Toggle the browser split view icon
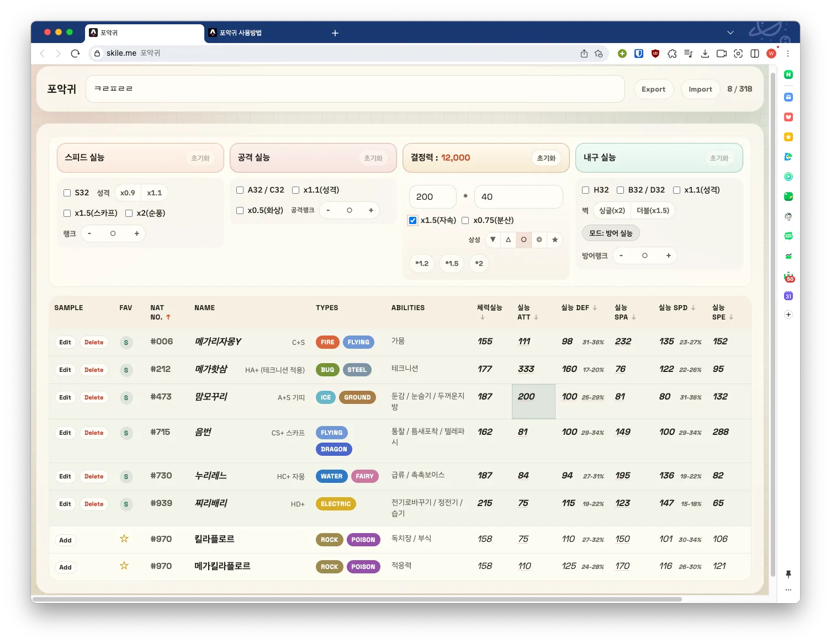Screen dimensions: 831x644 click(x=755, y=54)
